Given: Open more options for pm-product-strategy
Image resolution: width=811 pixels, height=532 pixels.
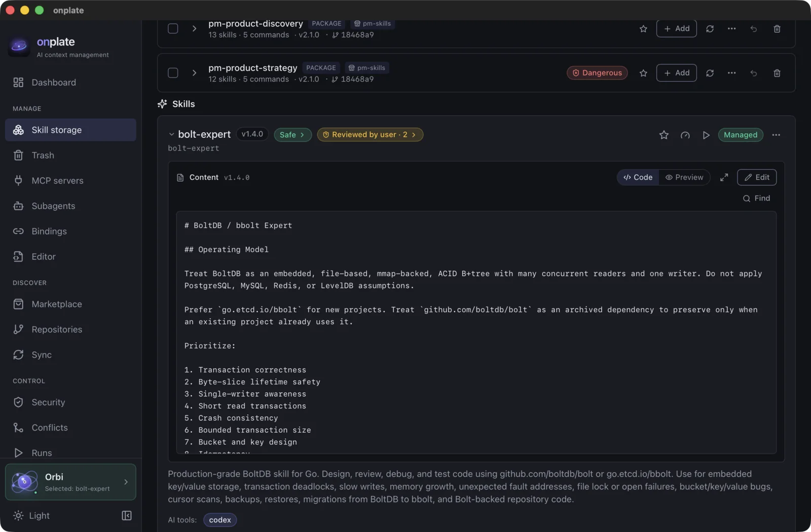Looking at the screenshot, I should 731,73.
